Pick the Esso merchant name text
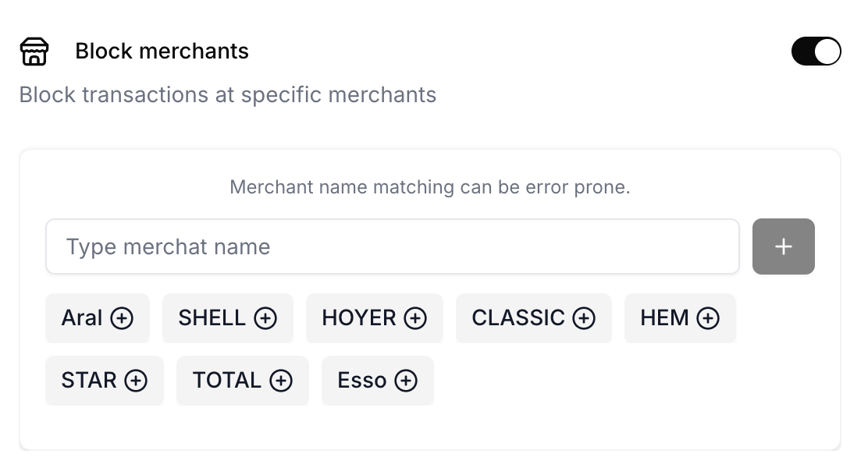Viewport: 868px width, 468px height. pyautogui.click(x=362, y=381)
